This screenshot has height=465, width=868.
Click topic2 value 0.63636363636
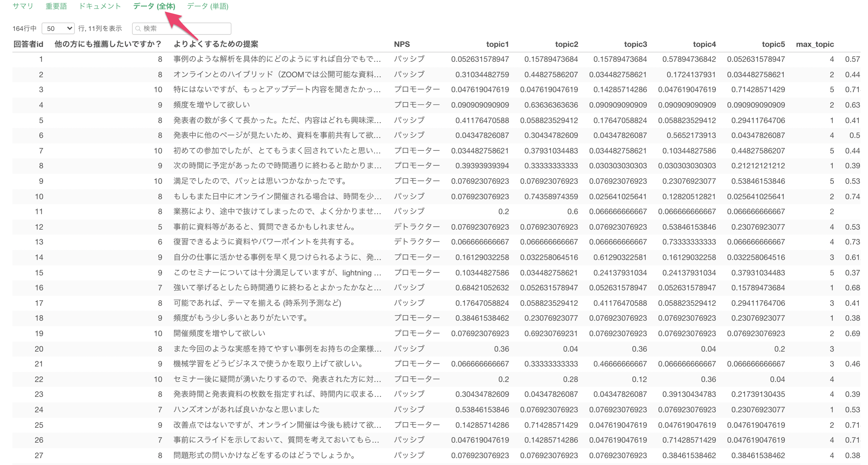[551, 105]
